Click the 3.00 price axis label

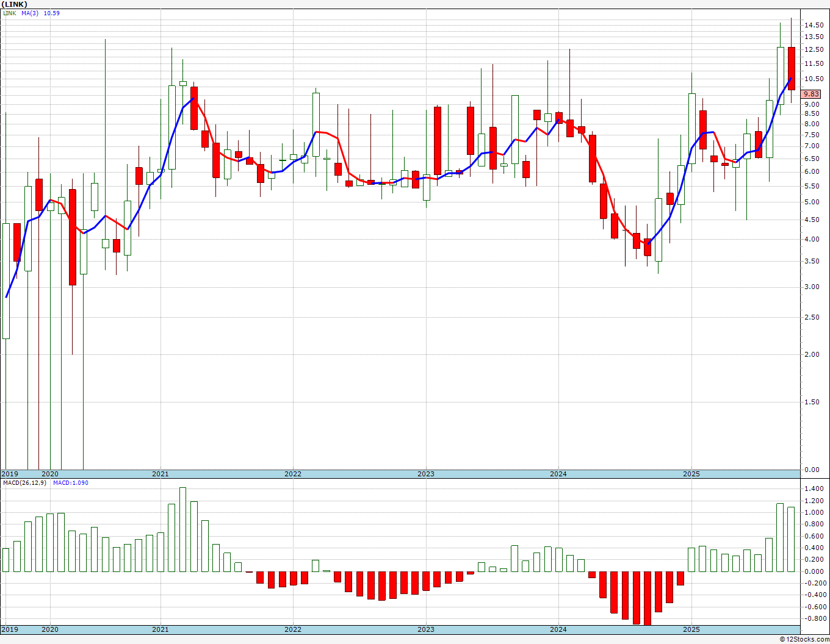[812, 287]
